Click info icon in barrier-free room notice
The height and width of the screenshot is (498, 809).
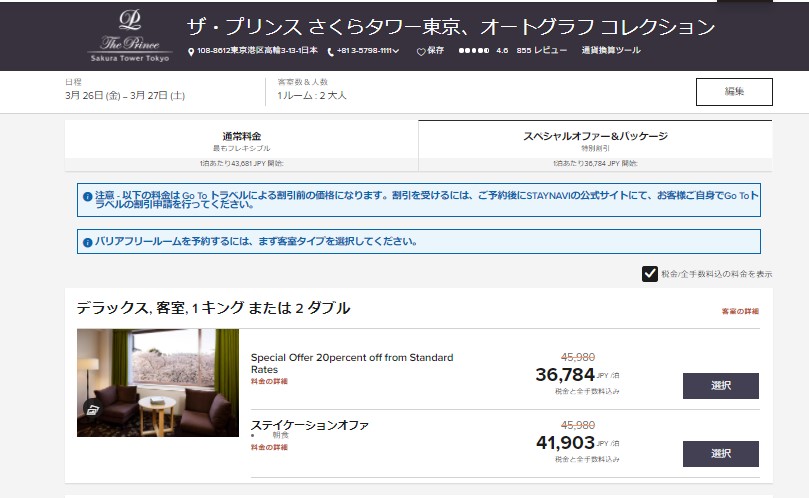point(88,242)
